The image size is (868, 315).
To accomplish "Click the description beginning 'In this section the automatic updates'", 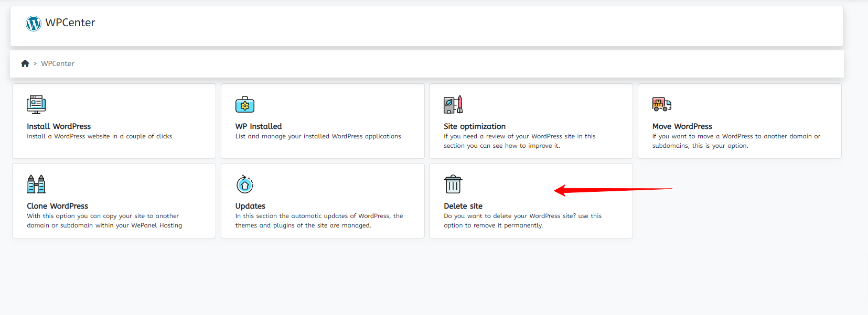I will point(319,221).
